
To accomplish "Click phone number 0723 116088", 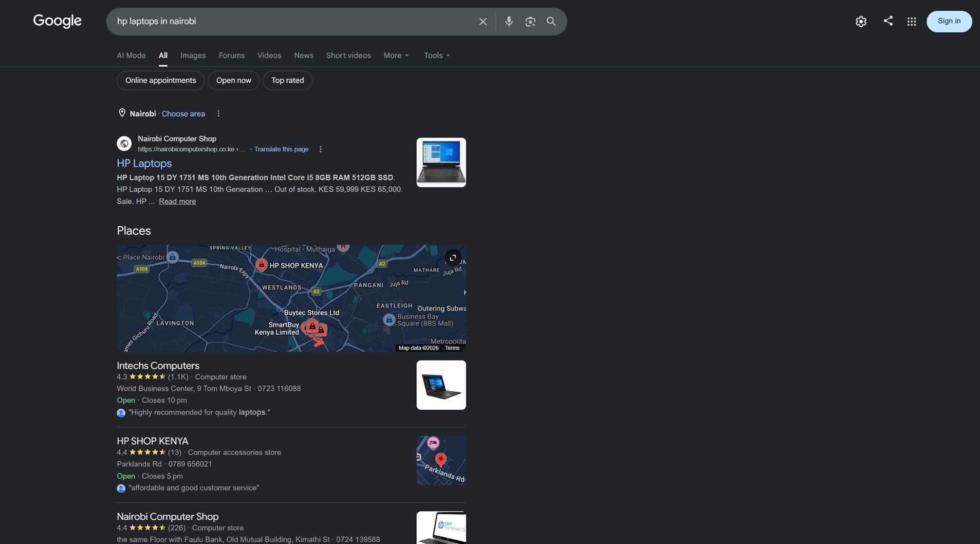I will point(279,389).
